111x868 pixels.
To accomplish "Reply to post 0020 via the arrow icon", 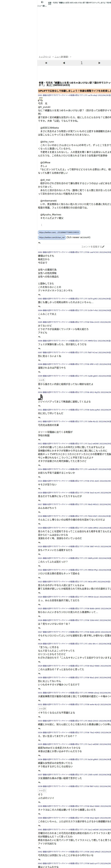I will pyautogui.click(x=39, y=554).
